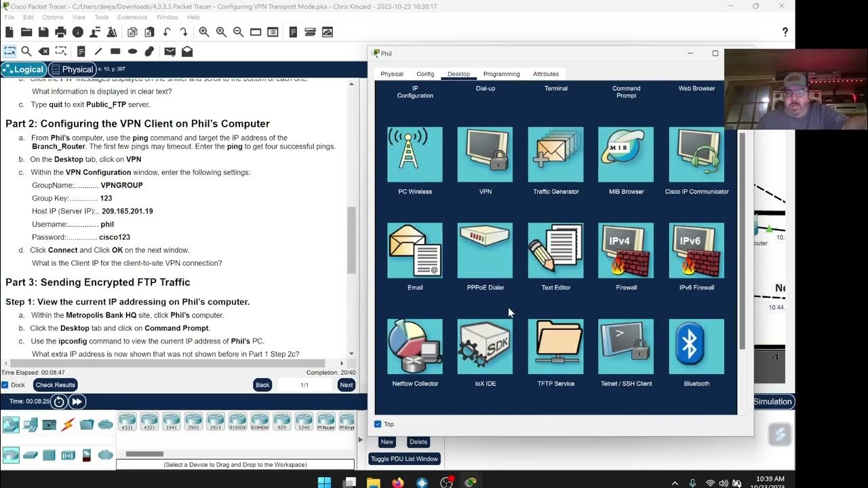
Task: Toggle the Top checkbox in Phil window
Action: tap(378, 424)
